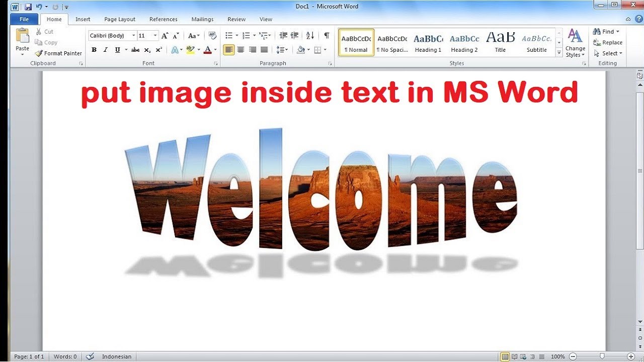Open the Calibri (Body) font name dropdown
This screenshot has width=644, height=362.
click(x=134, y=36)
